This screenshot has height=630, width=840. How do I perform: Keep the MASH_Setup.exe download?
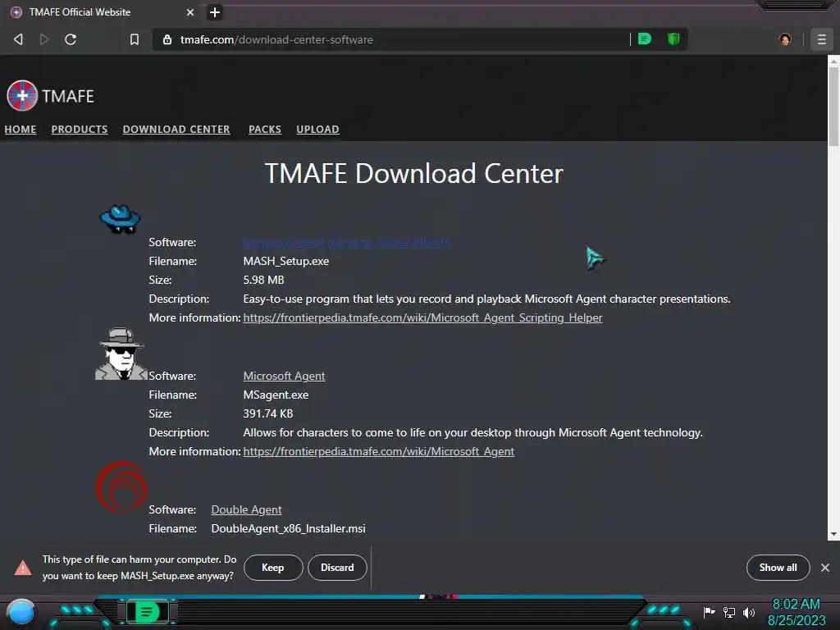coord(272,568)
